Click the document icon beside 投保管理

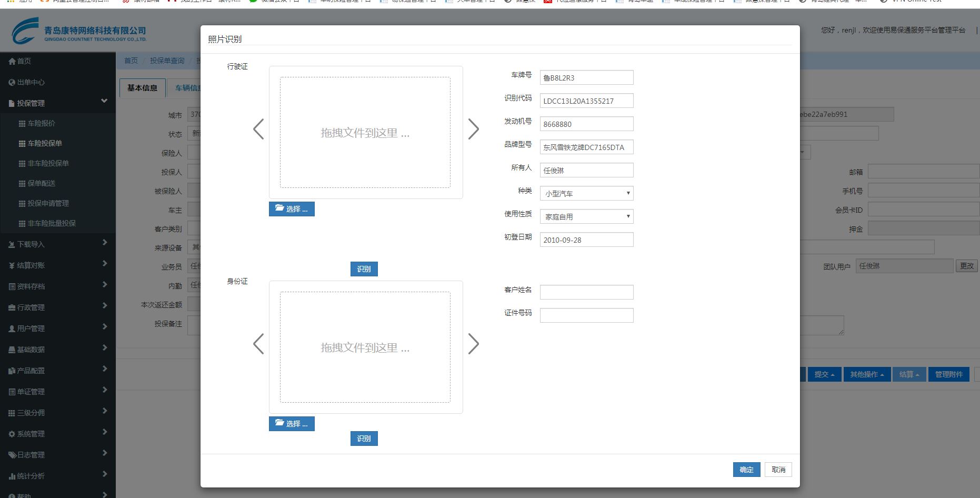(12, 103)
